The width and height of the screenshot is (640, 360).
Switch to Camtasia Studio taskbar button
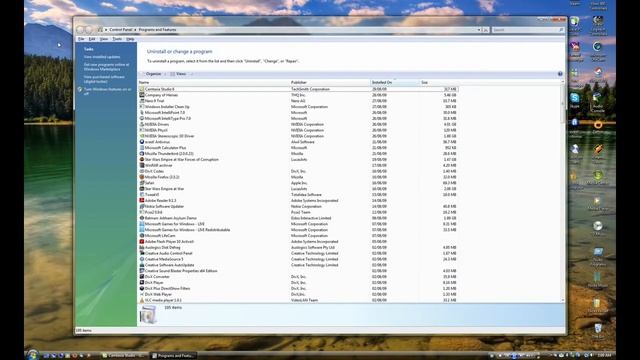(x=124, y=356)
